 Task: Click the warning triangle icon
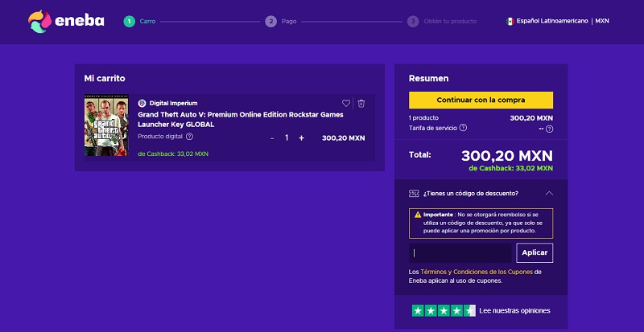[418, 215]
